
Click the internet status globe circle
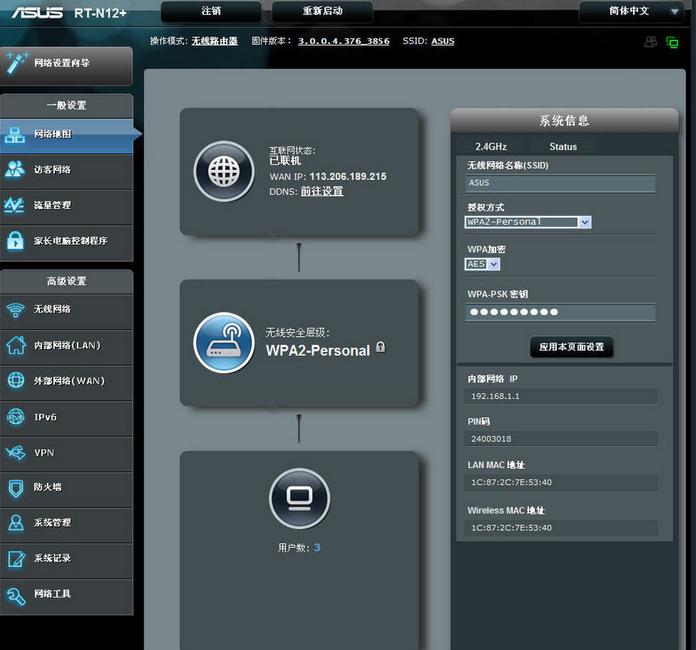(x=224, y=171)
